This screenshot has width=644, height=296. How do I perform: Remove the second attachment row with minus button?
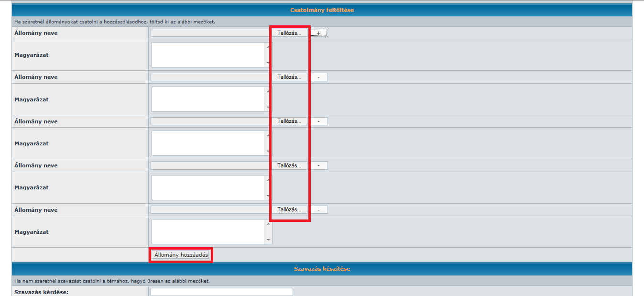pos(319,77)
